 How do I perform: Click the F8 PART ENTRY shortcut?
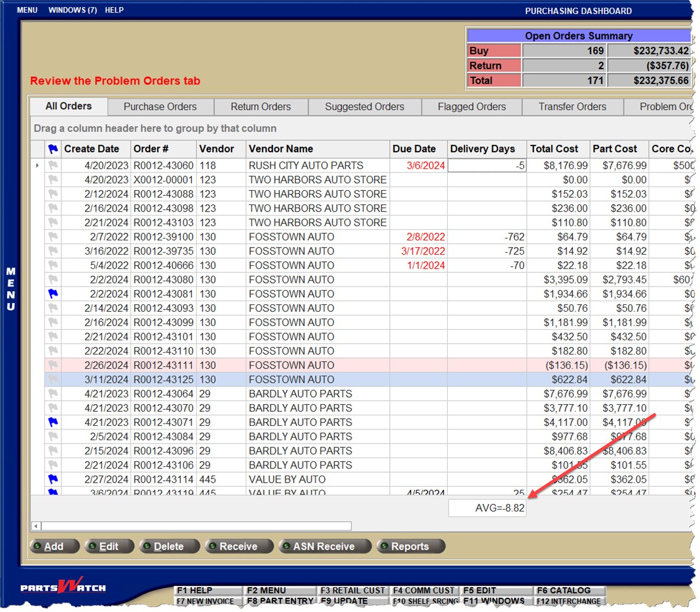280,601
